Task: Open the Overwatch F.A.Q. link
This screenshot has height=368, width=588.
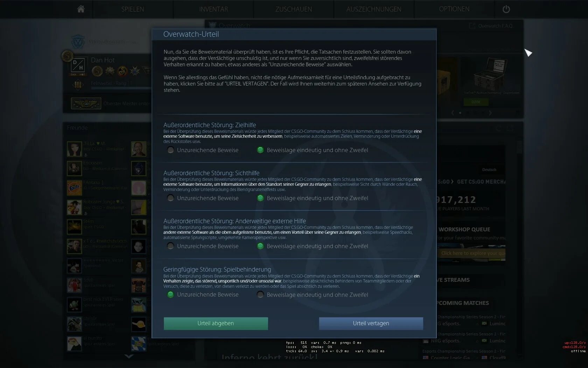Action: 491,26
